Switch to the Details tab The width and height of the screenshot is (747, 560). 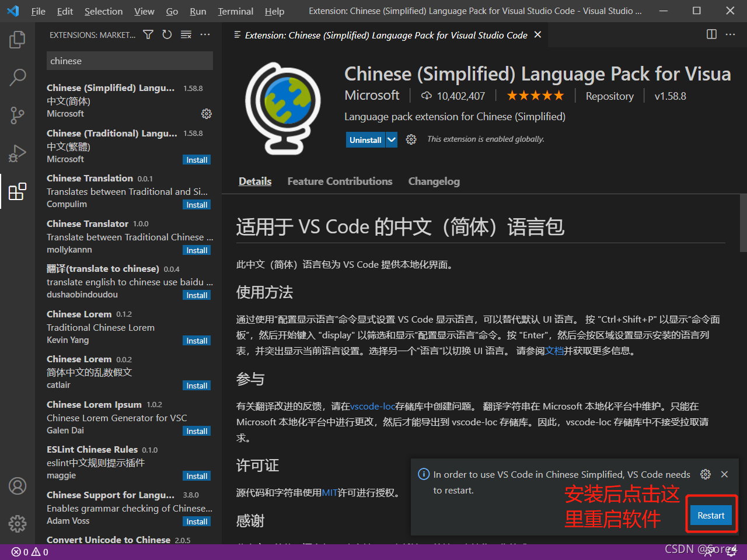coord(255,181)
